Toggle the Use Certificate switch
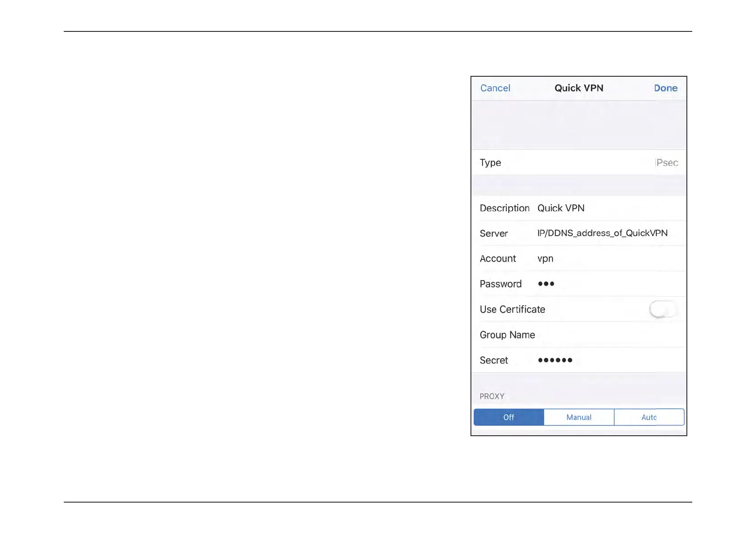 point(663,309)
